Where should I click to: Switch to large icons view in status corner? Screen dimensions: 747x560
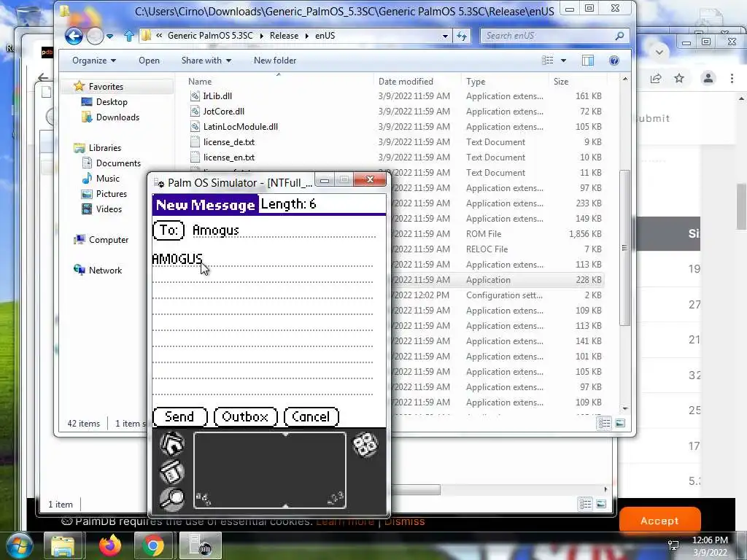click(620, 423)
